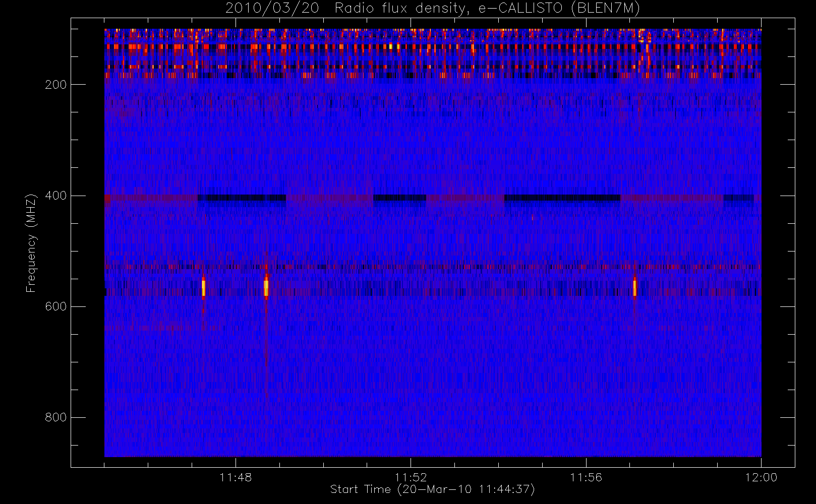This screenshot has height=504, width=816.
Task: Click the '400' frequency tick label
Action: (x=56, y=196)
